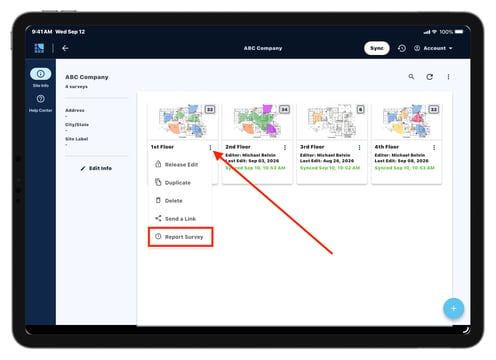Open the 2nd Floor three-dot menu
The image size is (496, 360).
285,147
